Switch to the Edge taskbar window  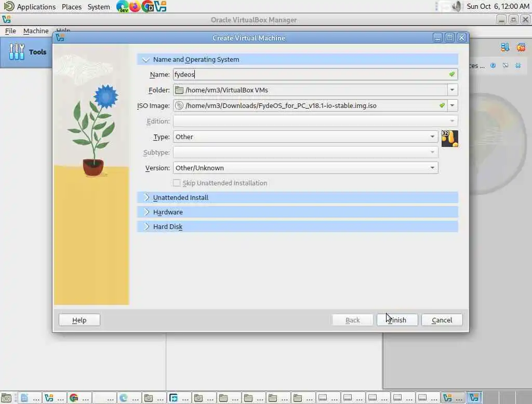coord(129,398)
